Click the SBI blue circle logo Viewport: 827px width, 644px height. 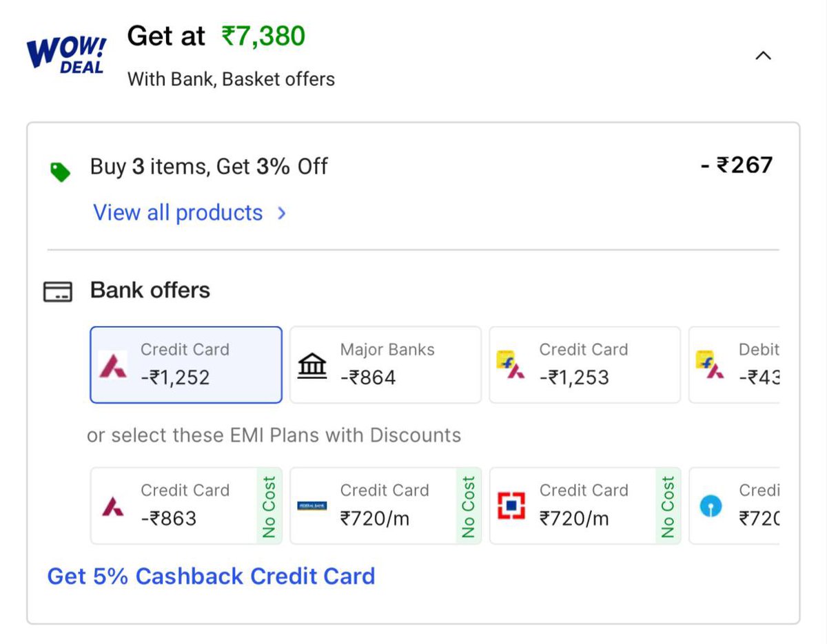[711, 507]
